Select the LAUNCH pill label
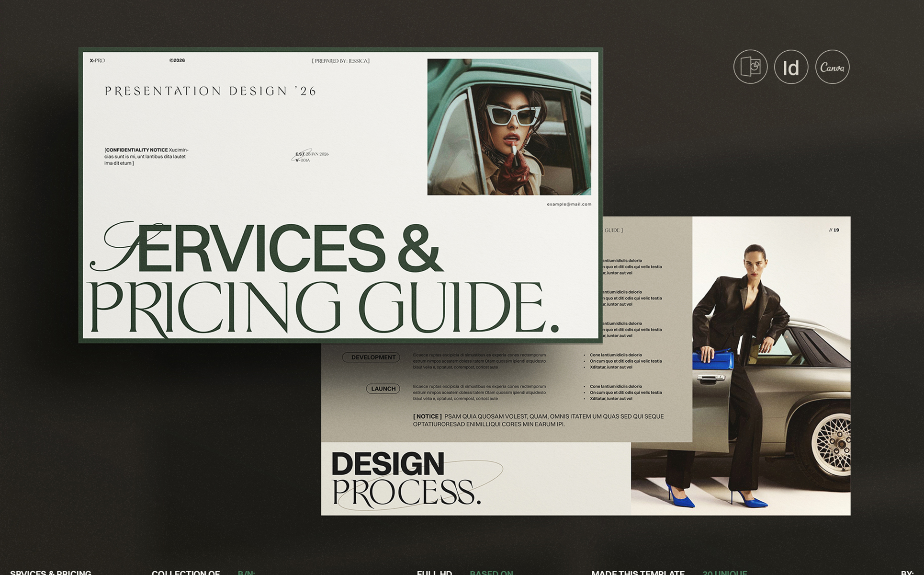 tap(383, 389)
